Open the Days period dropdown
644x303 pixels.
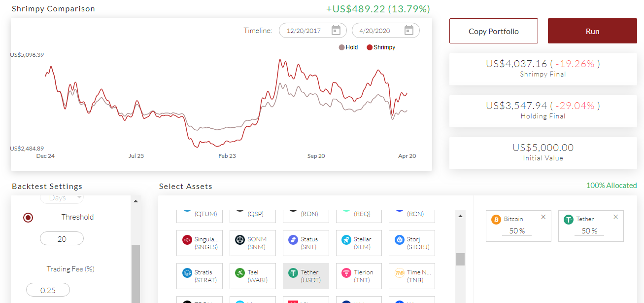(x=62, y=198)
